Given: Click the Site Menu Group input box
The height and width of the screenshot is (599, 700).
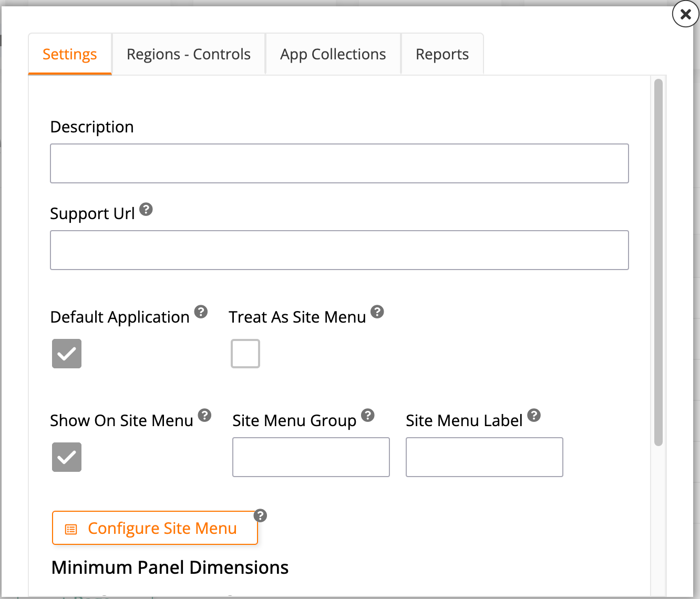Looking at the screenshot, I should click(311, 457).
